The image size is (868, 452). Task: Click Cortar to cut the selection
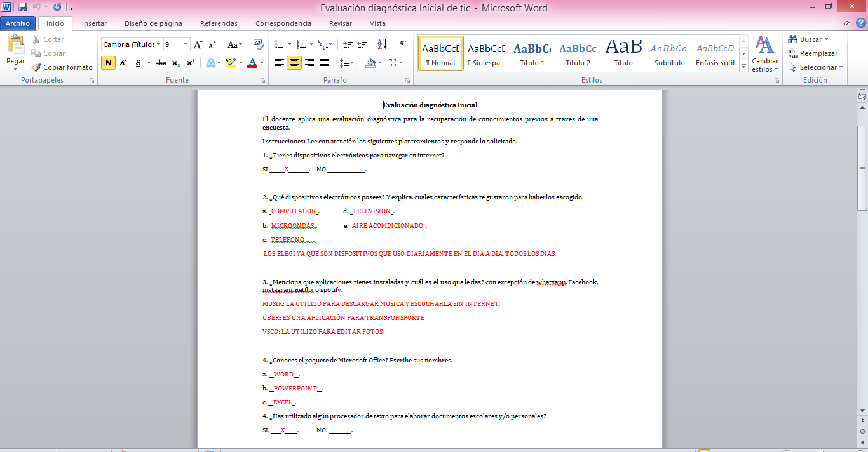click(x=48, y=39)
